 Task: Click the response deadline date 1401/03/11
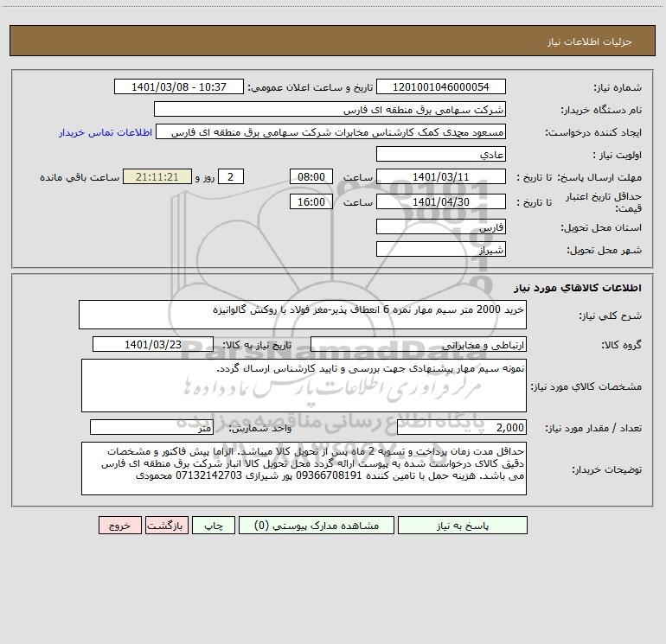(x=441, y=176)
